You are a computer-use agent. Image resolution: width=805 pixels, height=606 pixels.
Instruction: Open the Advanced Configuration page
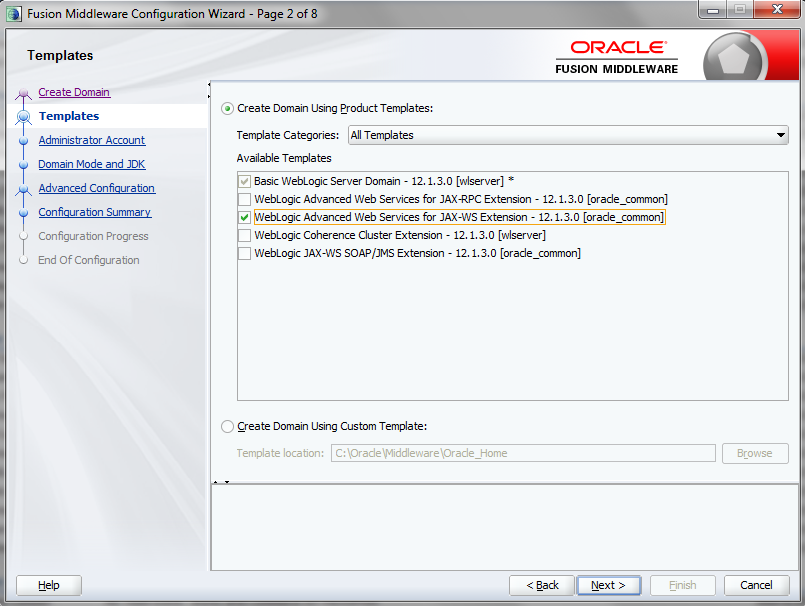tap(96, 188)
